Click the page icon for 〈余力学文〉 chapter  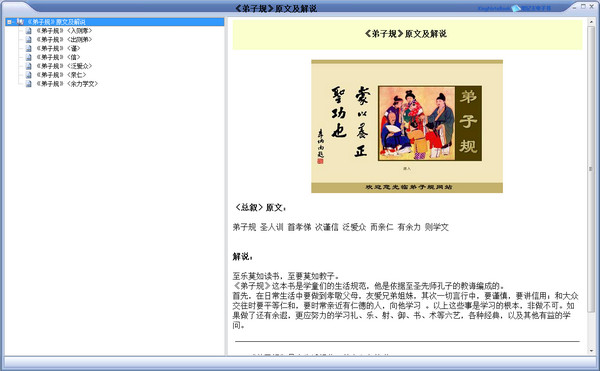click(29, 83)
